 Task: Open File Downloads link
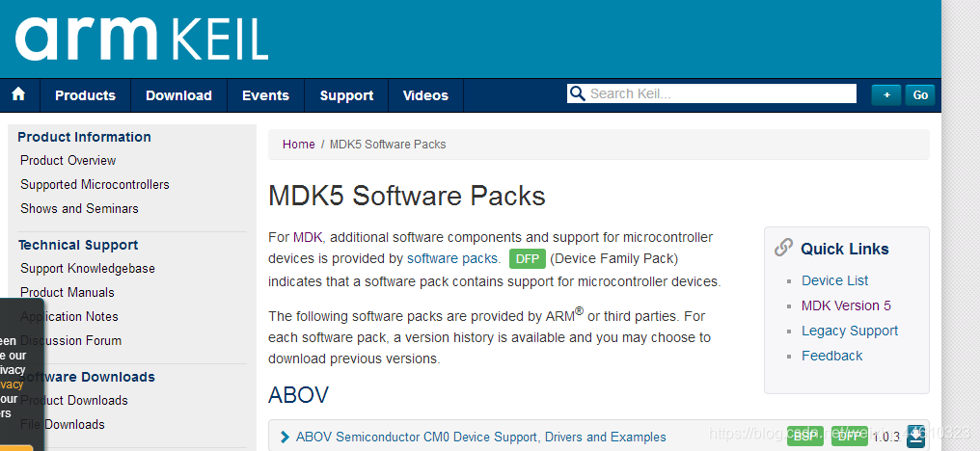pos(63,424)
